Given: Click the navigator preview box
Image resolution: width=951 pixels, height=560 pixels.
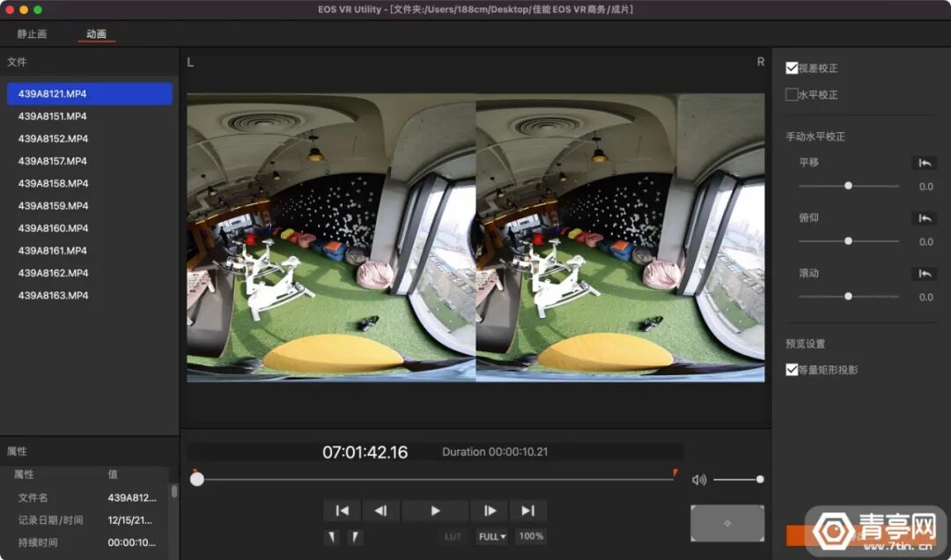Looking at the screenshot, I should pos(727,523).
